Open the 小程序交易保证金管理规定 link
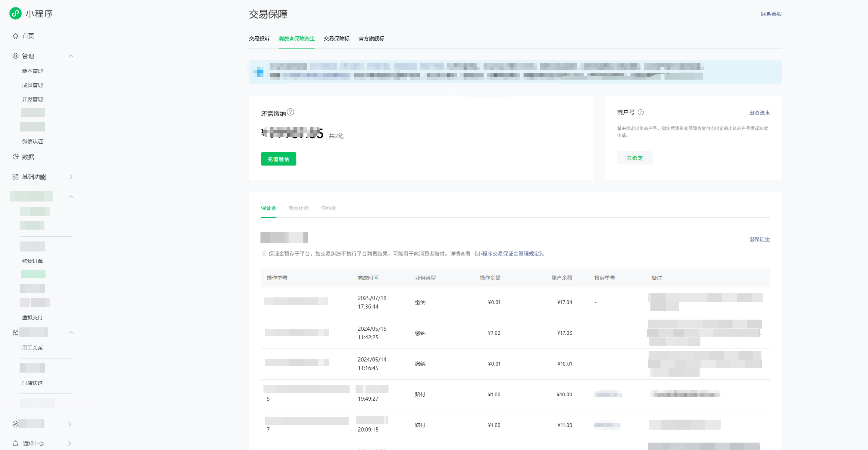This screenshot has height=450, width=868. pyautogui.click(x=509, y=254)
